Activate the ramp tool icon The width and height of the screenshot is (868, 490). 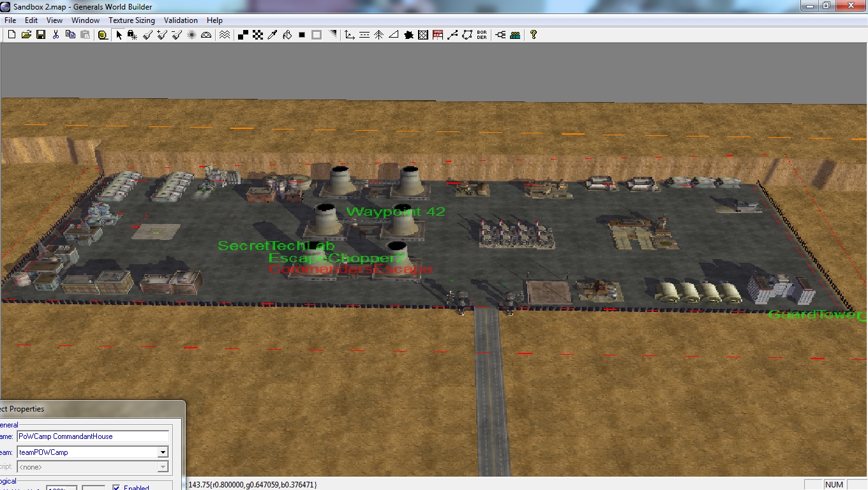click(x=394, y=35)
